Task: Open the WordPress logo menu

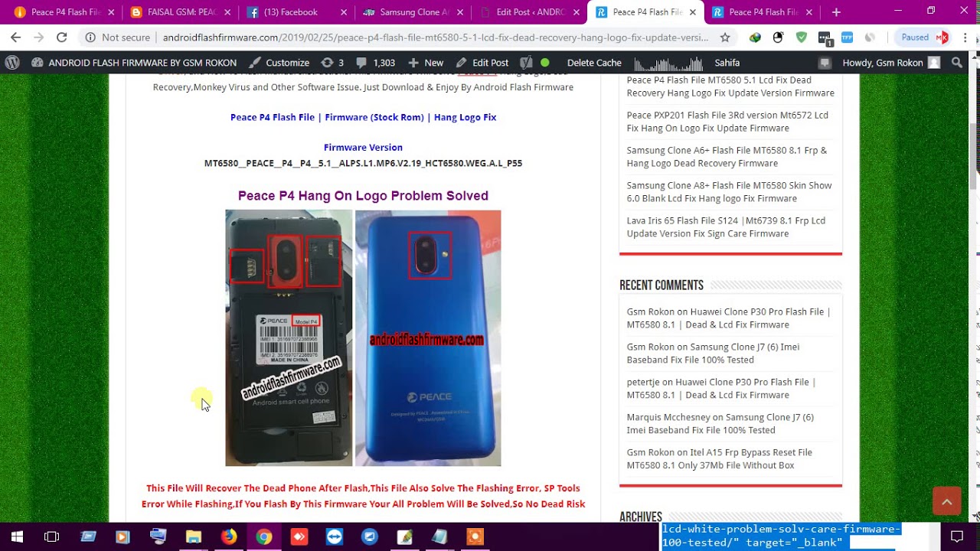Action: coord(12,63)
